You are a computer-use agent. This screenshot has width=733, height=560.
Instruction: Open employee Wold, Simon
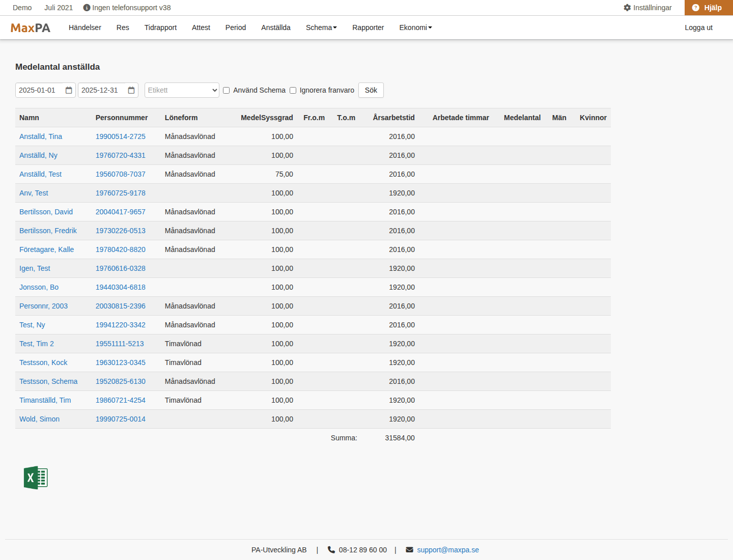[39, 419]
